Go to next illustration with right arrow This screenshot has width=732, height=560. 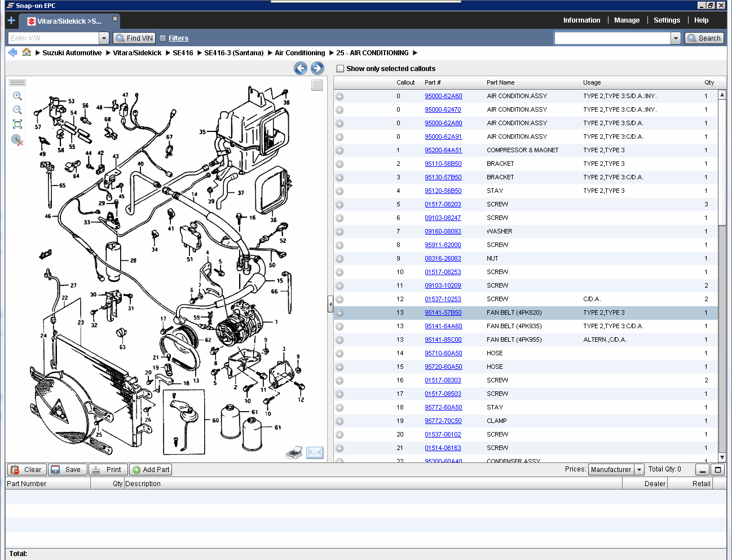pos(318,68)
